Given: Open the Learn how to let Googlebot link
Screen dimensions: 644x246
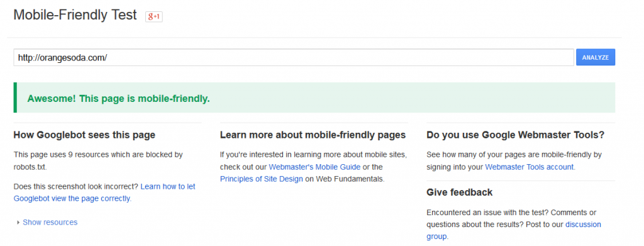Looking at the screenshot, I should pyautogui.click(x=105, y=193).
